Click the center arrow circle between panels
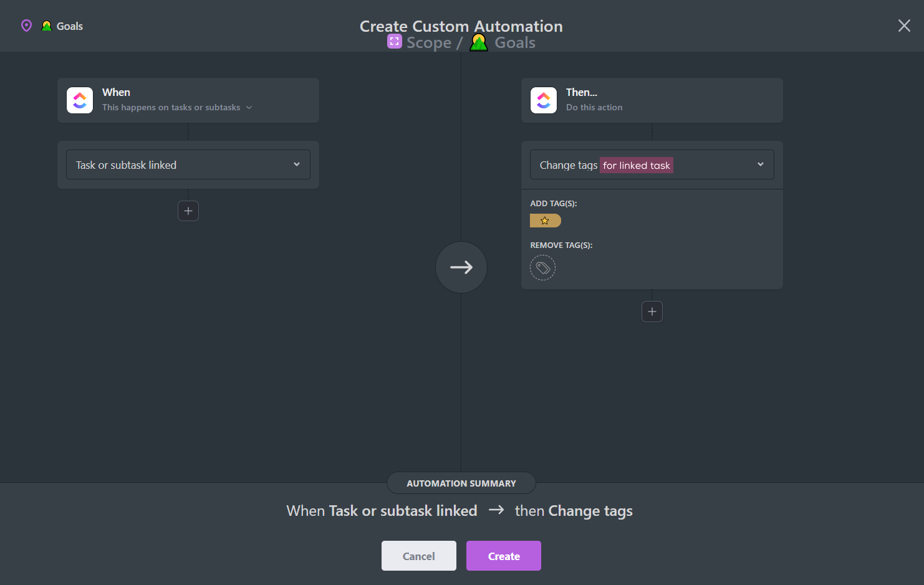 [x=461, y=267]
